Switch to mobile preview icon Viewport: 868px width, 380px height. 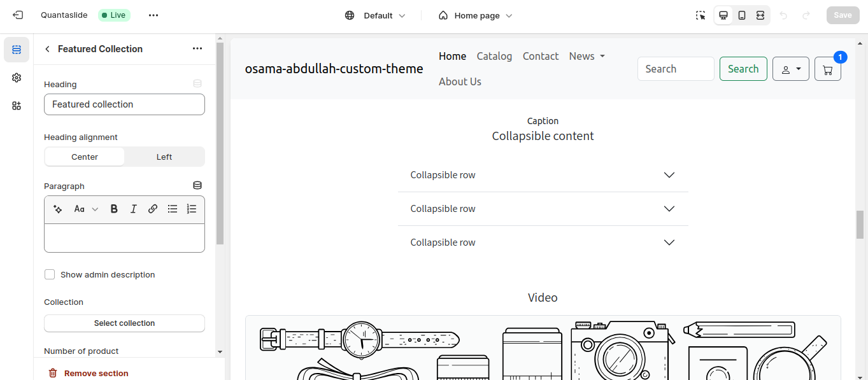pyautogui.click(x=742, y=15)
